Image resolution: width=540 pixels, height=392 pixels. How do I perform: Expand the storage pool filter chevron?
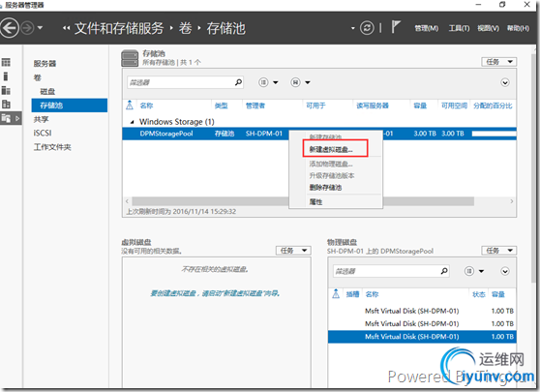pos(505,82)
